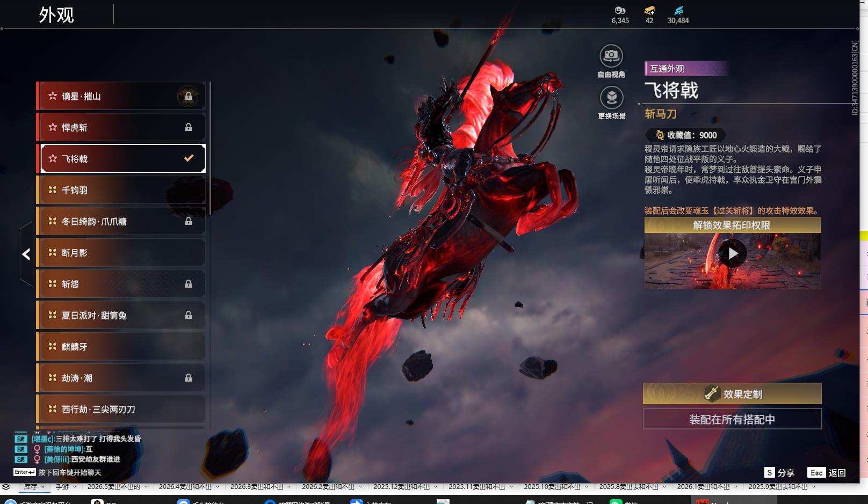Viewport: 868px width, 504px height.
Task: Select the 夏日派对·甜筒兔 skin
Action: (121, 315)
